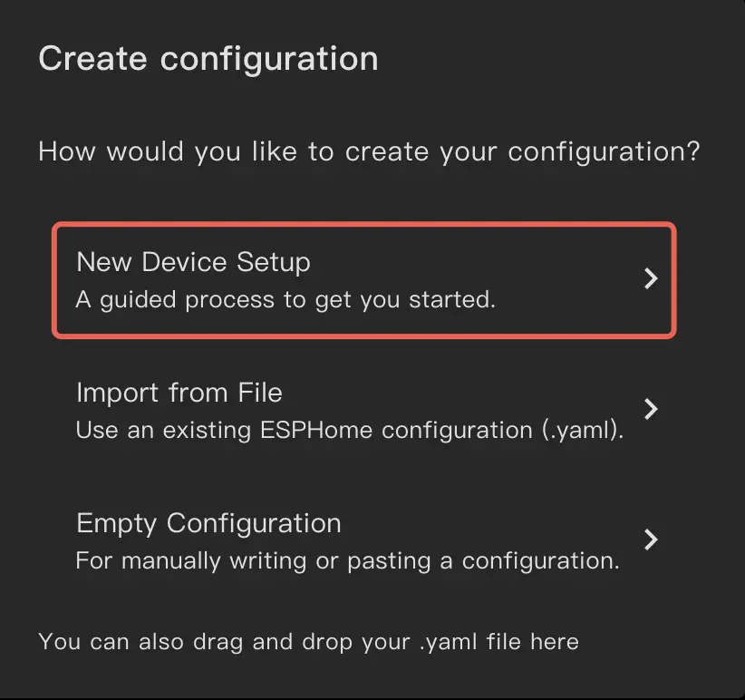This screenshot has height=700, width=745.
Task: Open the Empty Configuration option
Action: point(208,523)
